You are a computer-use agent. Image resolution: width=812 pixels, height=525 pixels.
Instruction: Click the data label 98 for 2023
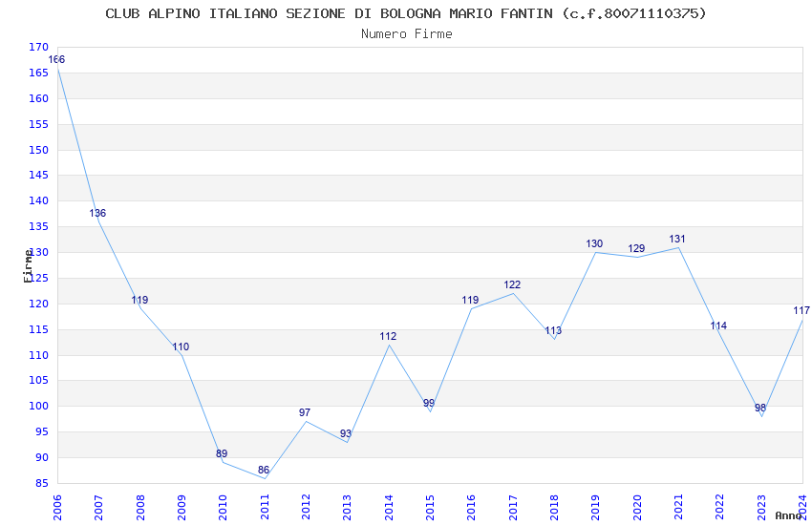tap(760, 408)
